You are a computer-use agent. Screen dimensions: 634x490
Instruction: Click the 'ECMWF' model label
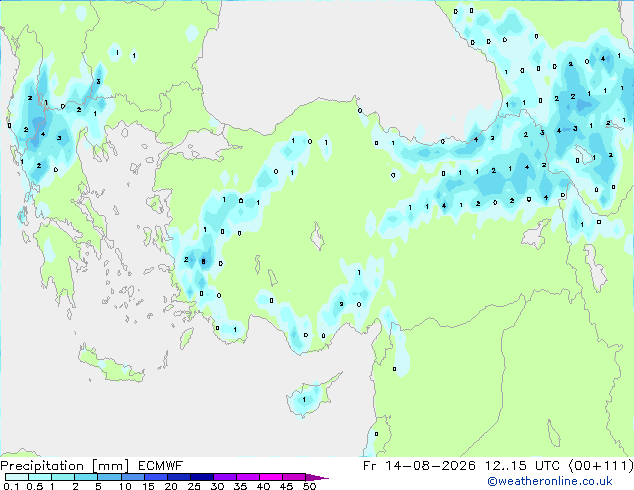[x=161, y=466]
